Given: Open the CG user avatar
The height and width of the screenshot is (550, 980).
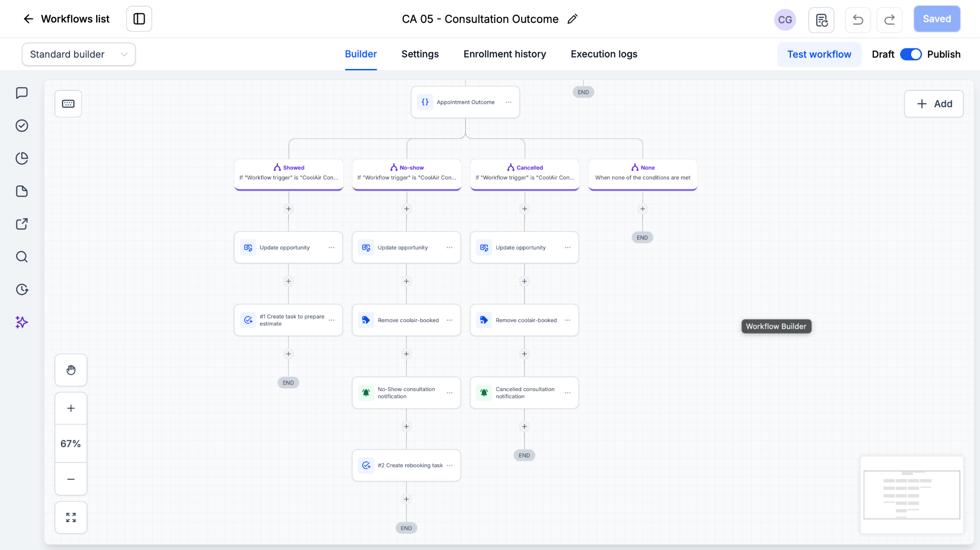Looking at the screenshot, I should [785, 20].
